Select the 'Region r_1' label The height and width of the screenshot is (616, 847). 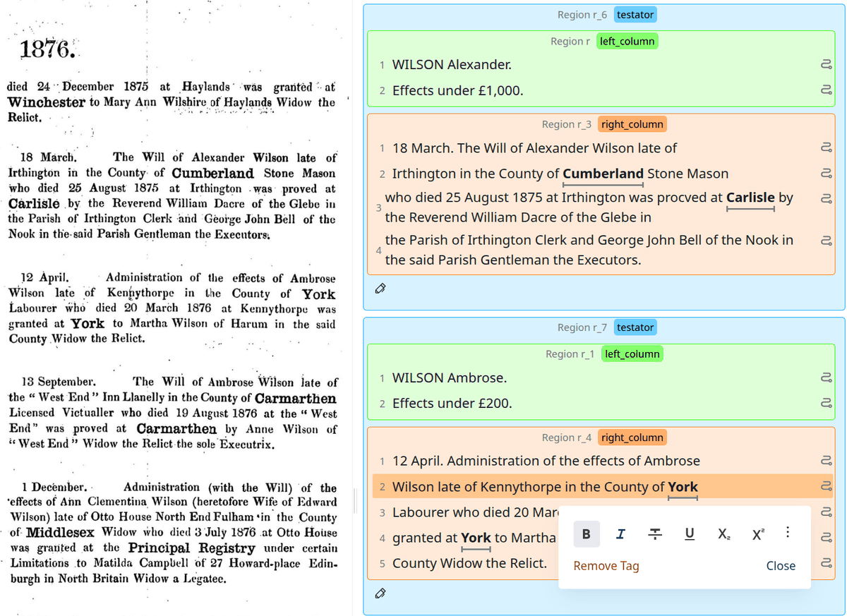(x=570, y=354)
